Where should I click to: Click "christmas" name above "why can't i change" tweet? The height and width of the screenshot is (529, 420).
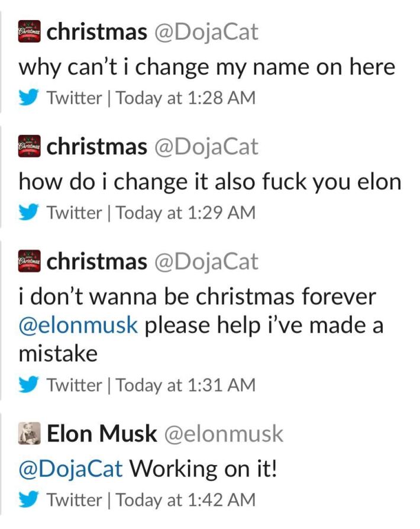click(x=96, y=32)
